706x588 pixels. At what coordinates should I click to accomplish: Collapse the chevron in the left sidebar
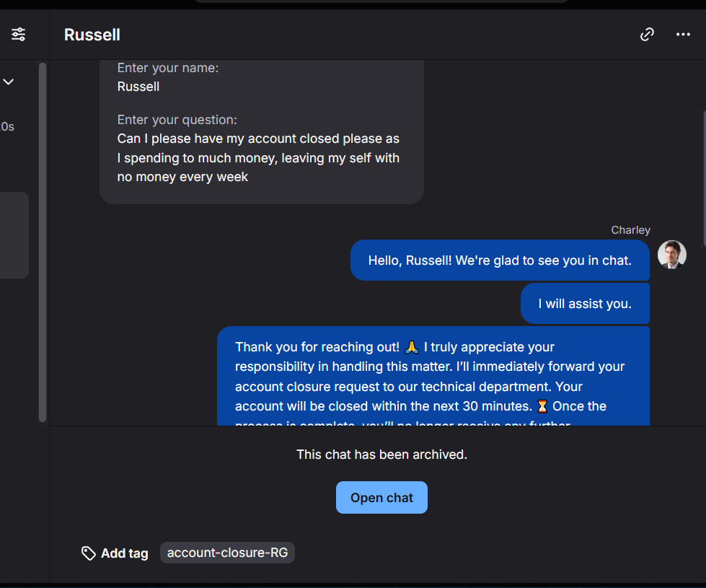9,82
